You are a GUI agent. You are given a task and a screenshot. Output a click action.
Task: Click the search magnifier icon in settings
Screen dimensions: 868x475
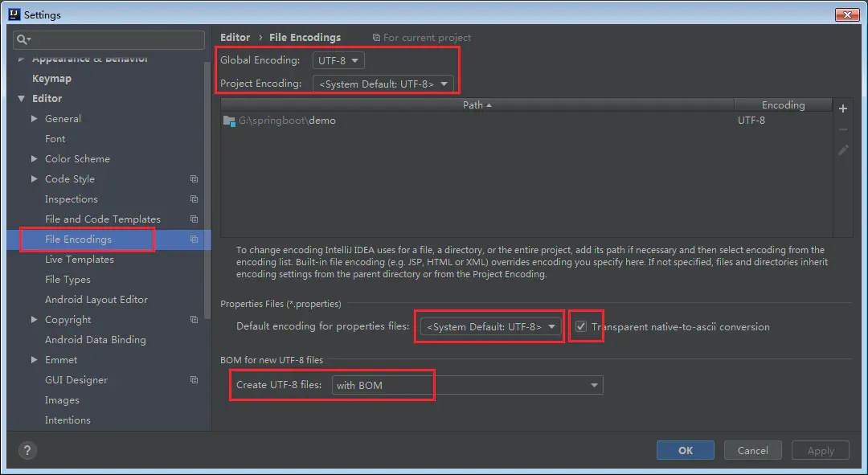point(23,39)
